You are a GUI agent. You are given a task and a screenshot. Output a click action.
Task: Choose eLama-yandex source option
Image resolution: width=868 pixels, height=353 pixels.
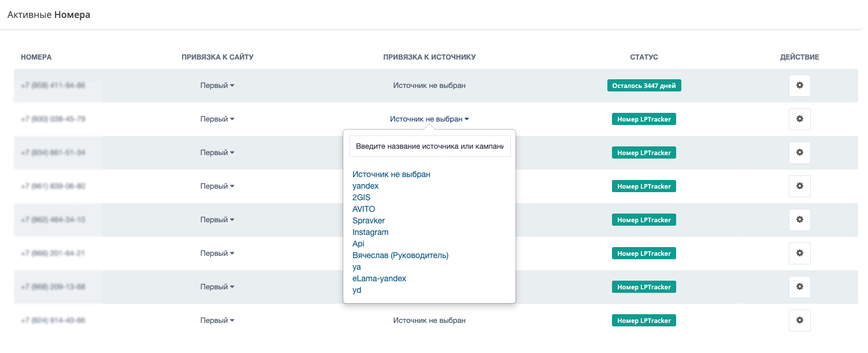pos(379,278)
